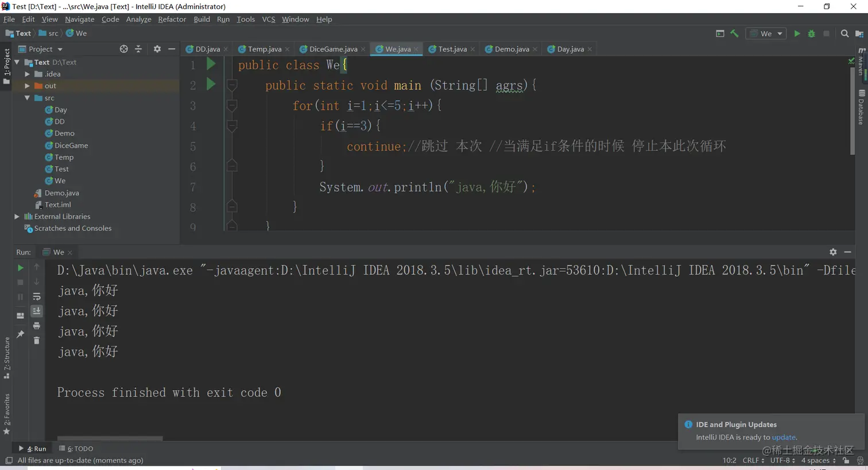
Task: Open the Refactor menu
Action: (x=172, y=20)
